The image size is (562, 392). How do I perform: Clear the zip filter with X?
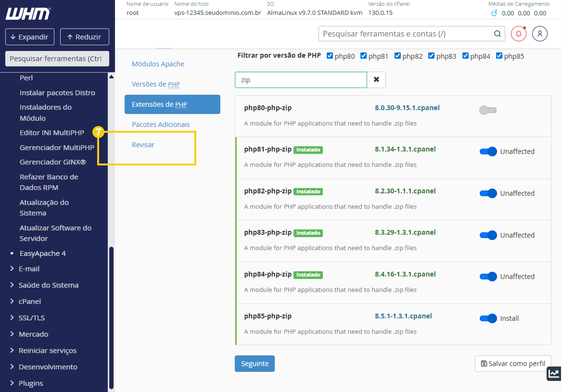[376, 80]
